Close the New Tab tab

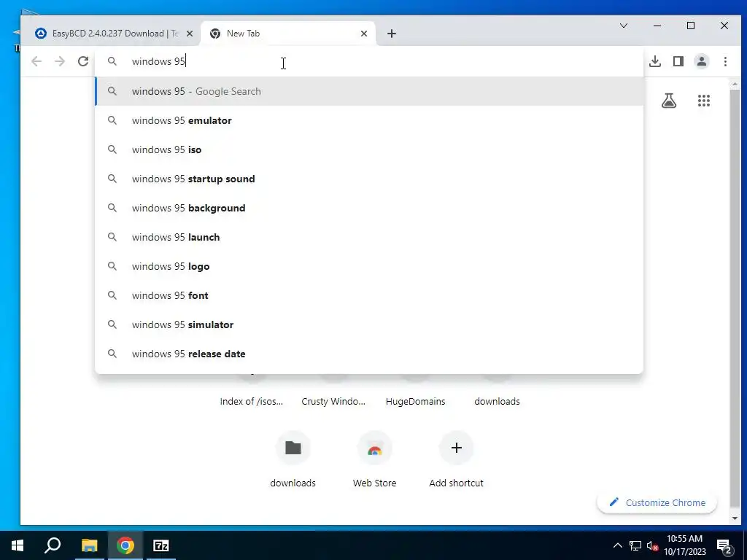pos(364,34)
